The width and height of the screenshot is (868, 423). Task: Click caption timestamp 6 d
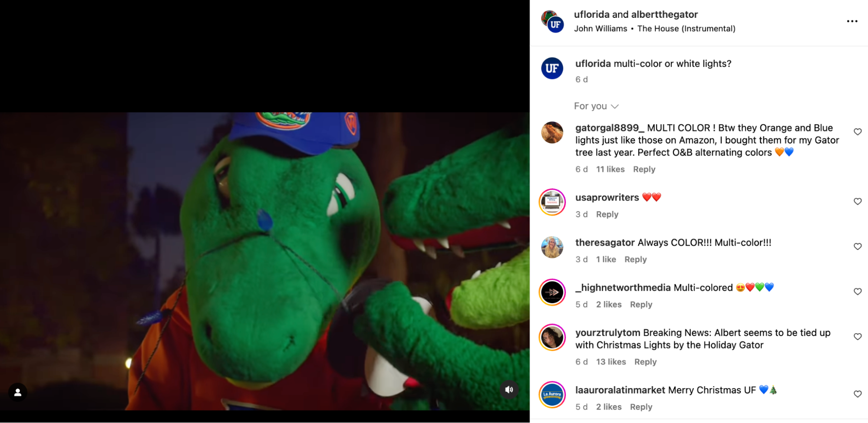[581, 79]
